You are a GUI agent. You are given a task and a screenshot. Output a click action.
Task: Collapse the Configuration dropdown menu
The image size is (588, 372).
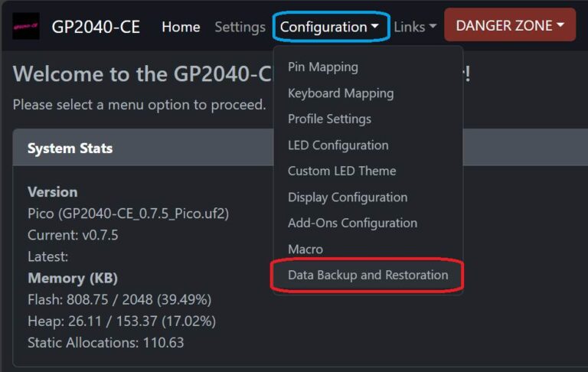(x=329, y=27)
